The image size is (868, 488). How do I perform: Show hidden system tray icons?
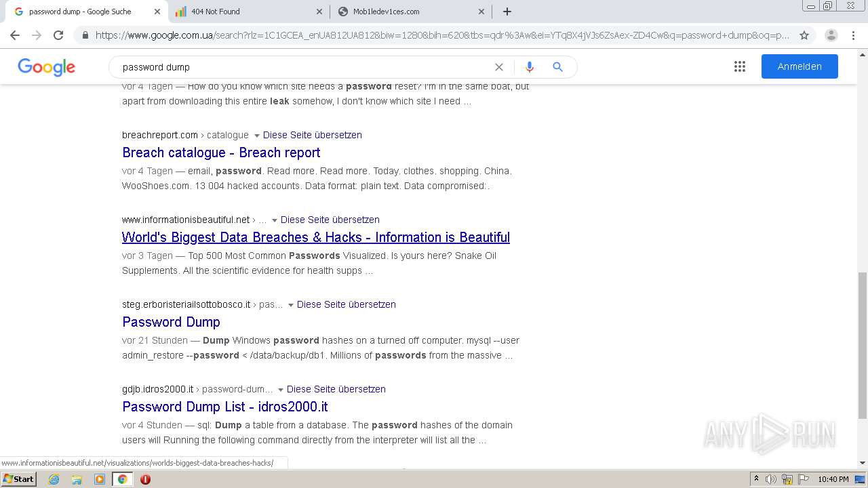point(757,479)
